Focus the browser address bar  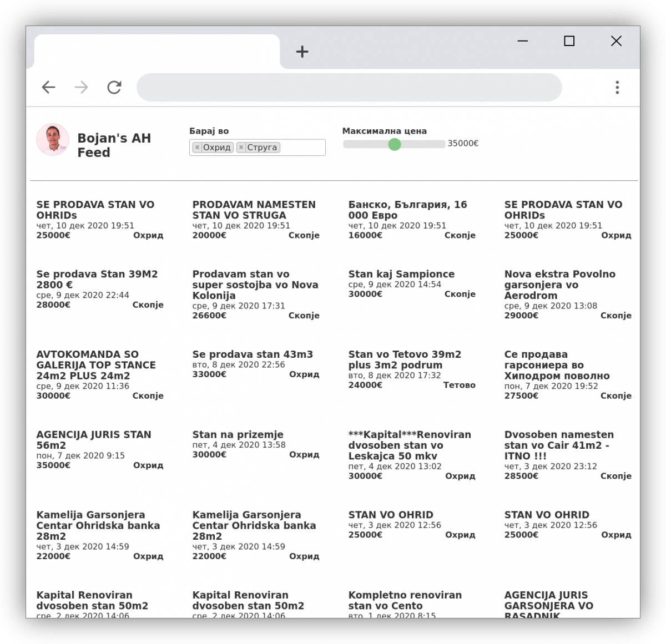coord(349,87)
